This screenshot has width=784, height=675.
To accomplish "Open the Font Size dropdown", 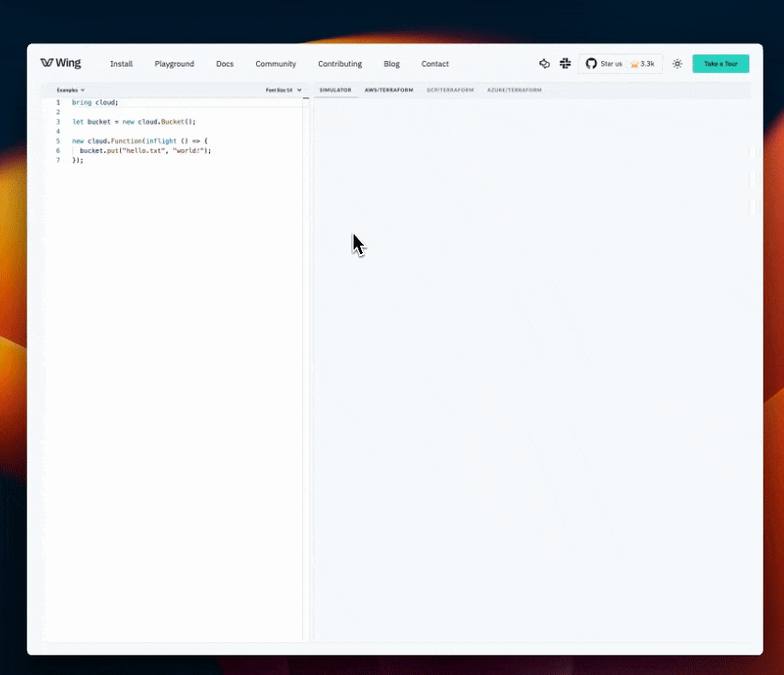I will click(283, 90).
